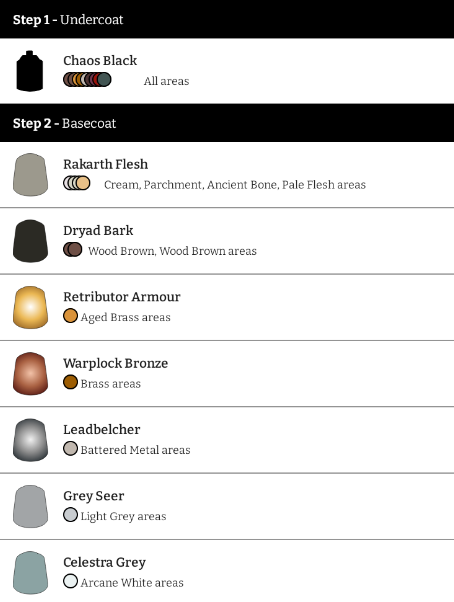The width and height of the screenshot is (454, 602).
Task: Click the Warplock Bronze paint pot icon
Action: tap(30, 374)
